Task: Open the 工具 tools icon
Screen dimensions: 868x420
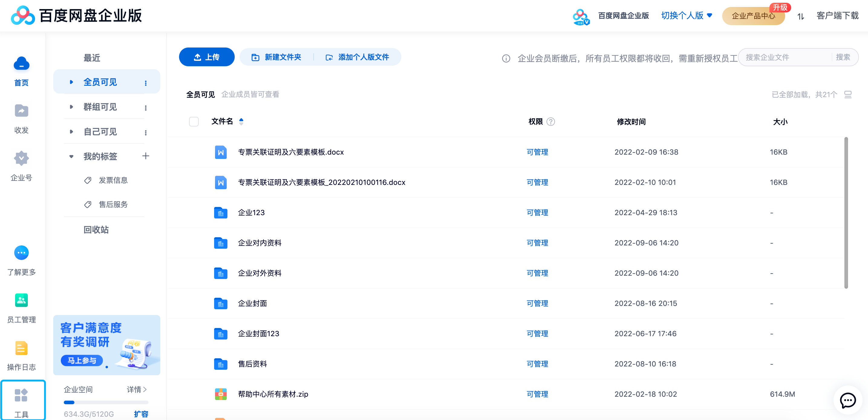Action: pos(21,395)
